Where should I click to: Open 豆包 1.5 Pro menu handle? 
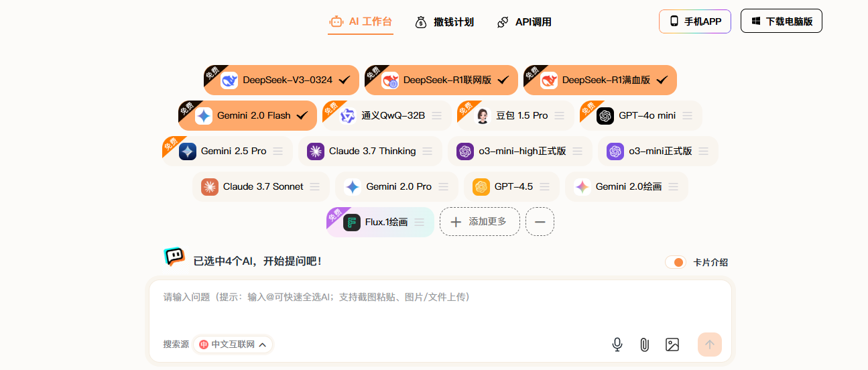[560, 116]
